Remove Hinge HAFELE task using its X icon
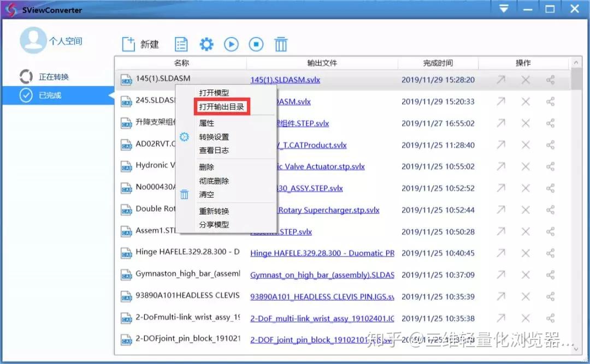Viewport: 590px width, 364px height. [x=526, y=253]
